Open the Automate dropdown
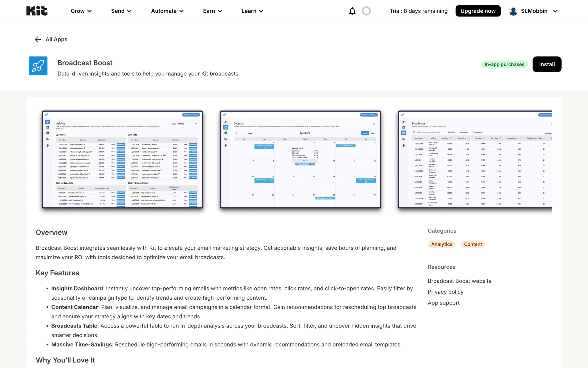This screenshot has height=368, width=588. click(x=167, y=11)
